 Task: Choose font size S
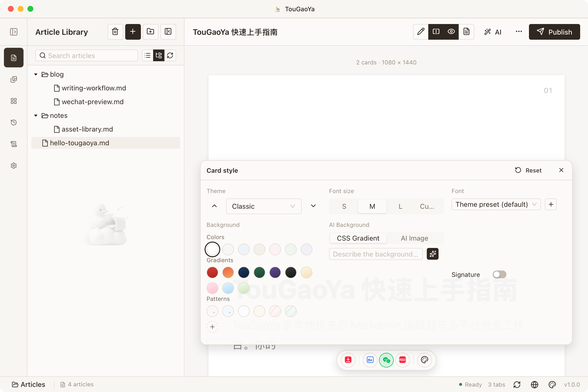pyautogui.click(x=344, y=206)
